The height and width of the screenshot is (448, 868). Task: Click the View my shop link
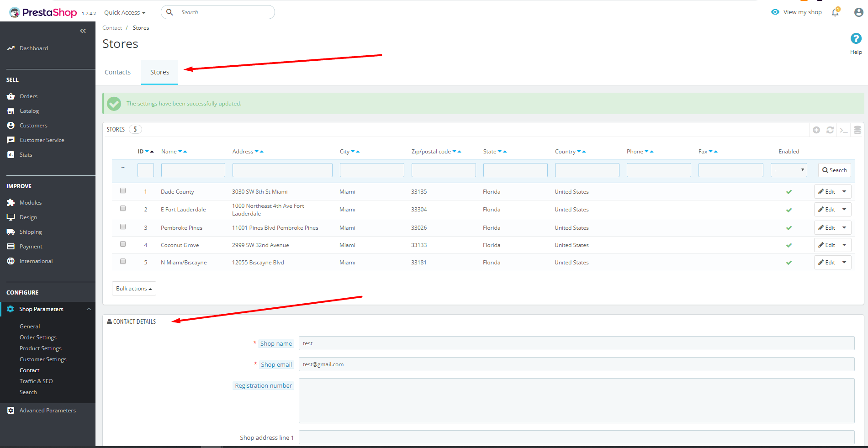point(796,12)
